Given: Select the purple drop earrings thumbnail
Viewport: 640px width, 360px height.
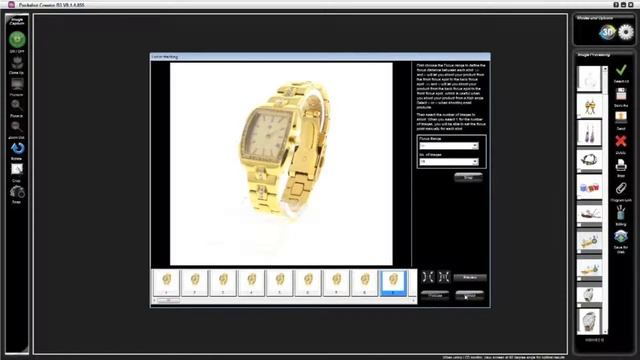Looking at the screenshot, I should click(x=589, y=132).
